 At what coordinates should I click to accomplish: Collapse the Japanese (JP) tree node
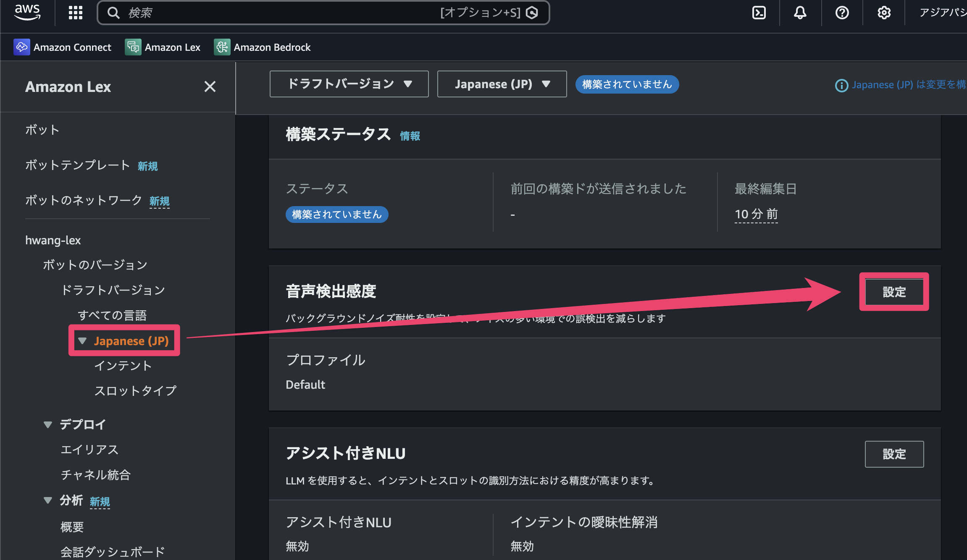coord(82,340)
